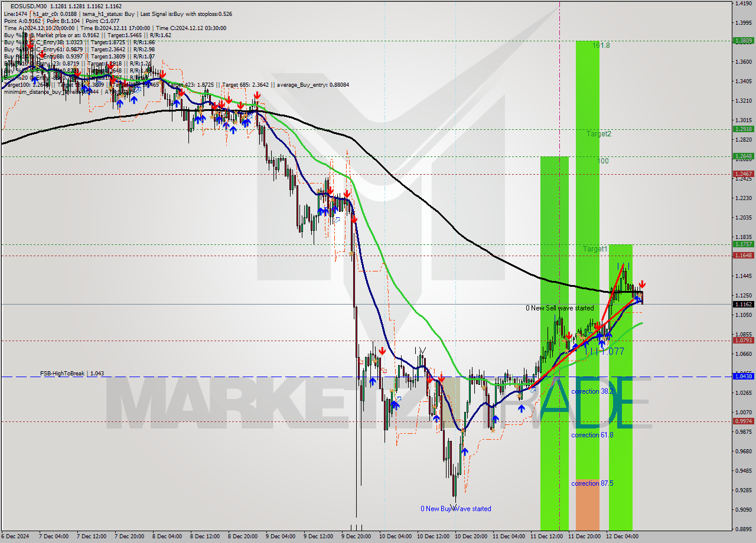Click the 1.4190 price scale value
Image resolution: width=756 pixels, height=543 pixels.
743,4
